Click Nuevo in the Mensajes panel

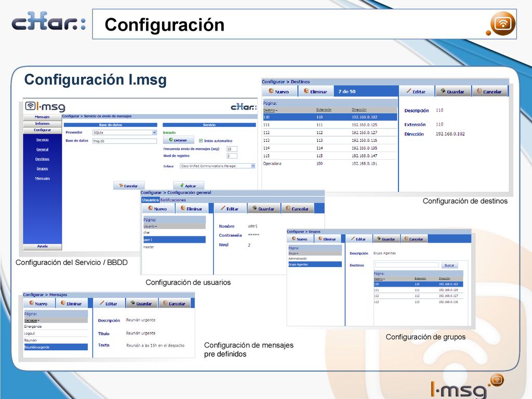(39, 303)
